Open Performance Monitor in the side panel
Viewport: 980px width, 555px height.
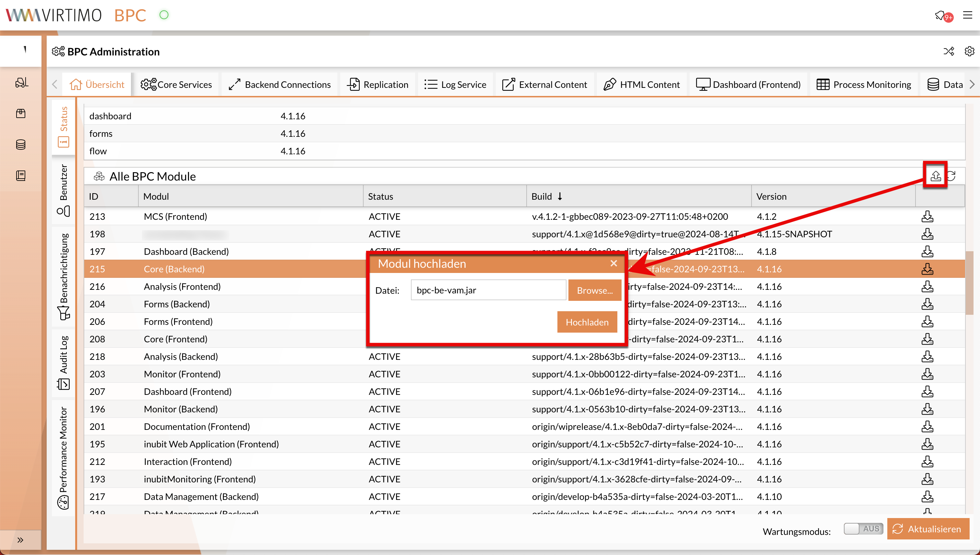coord(64,454)
